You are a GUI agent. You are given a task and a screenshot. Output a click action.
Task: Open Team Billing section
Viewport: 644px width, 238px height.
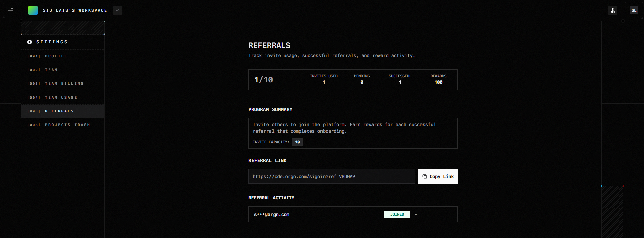coord(64,84)
